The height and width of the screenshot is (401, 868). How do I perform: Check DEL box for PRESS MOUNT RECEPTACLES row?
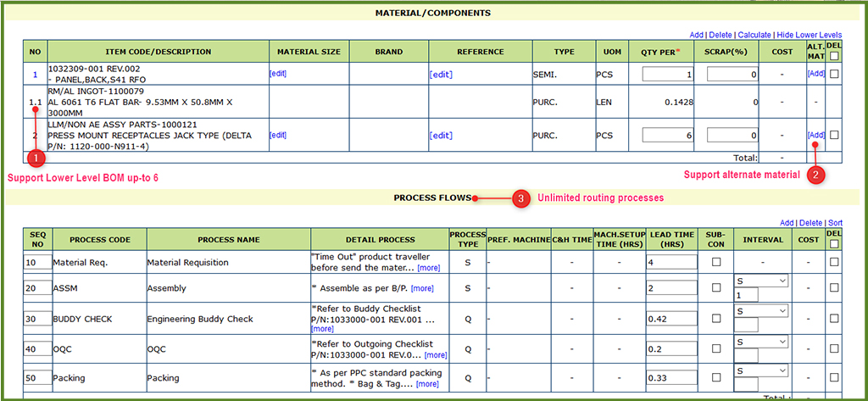click(834, 135)
